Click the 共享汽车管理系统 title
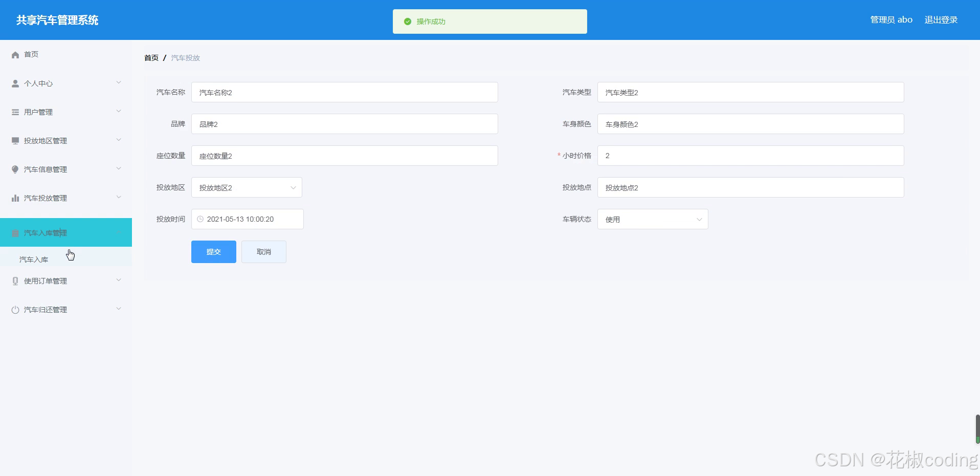 pos(57,20)
